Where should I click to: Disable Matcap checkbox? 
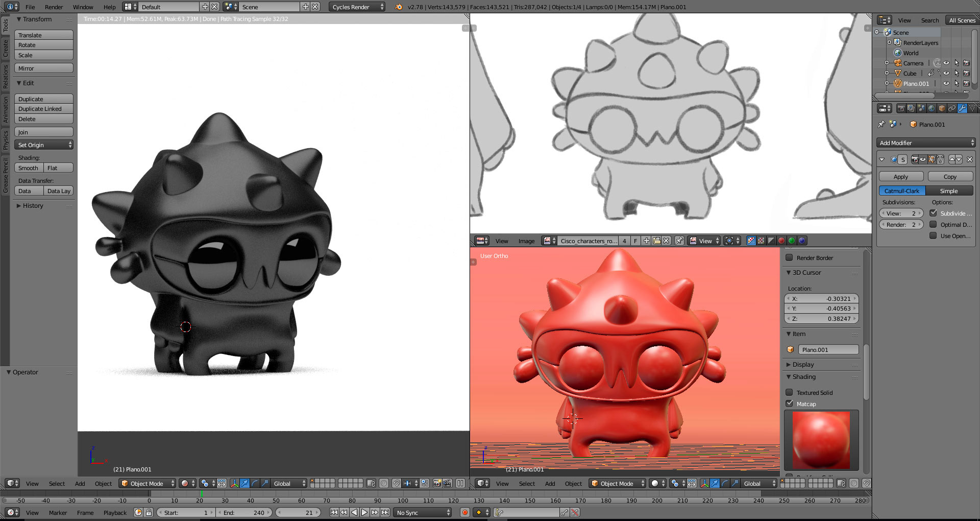pos(789,404)
